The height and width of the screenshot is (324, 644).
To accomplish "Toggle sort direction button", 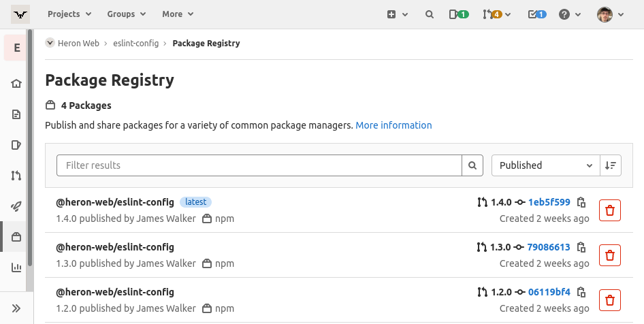I will (x=611, y=165).
